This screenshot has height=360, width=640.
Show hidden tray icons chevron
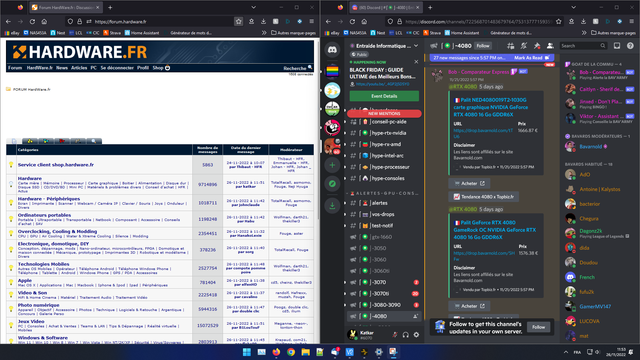point(566,352)
